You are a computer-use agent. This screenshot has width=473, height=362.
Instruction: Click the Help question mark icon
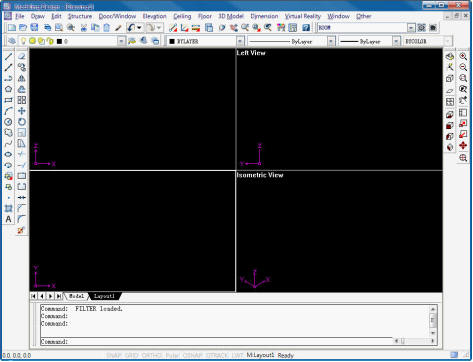(x=306, y=28)
